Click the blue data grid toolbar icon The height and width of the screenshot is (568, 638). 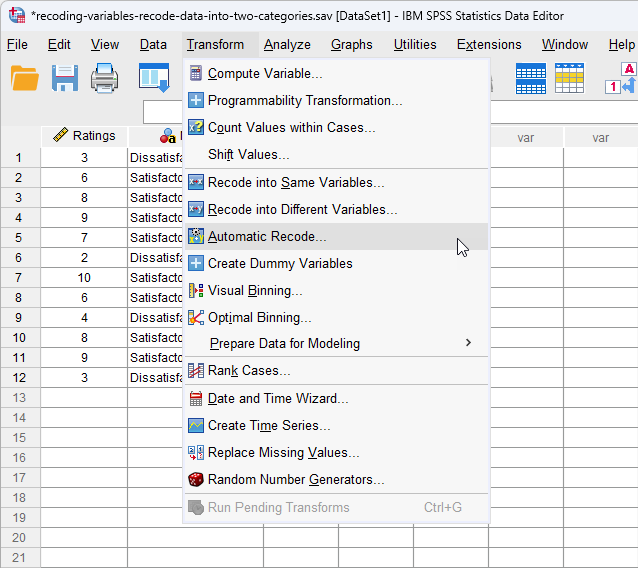point(531,79)
